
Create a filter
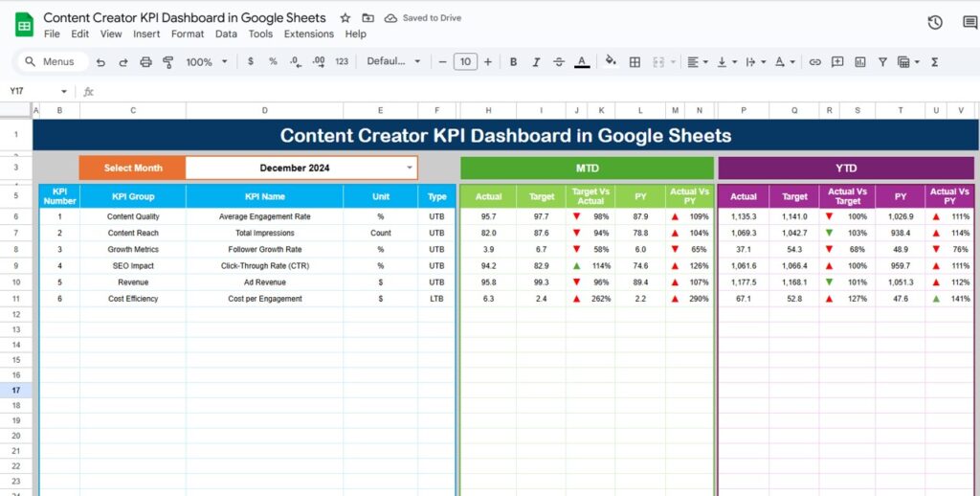(882, 62)
